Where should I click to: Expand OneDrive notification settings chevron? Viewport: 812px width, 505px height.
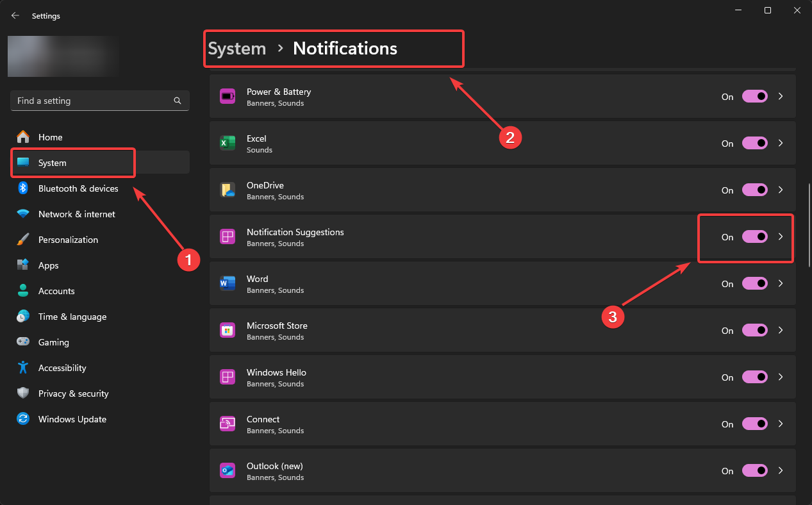click(x=781, y=190)
